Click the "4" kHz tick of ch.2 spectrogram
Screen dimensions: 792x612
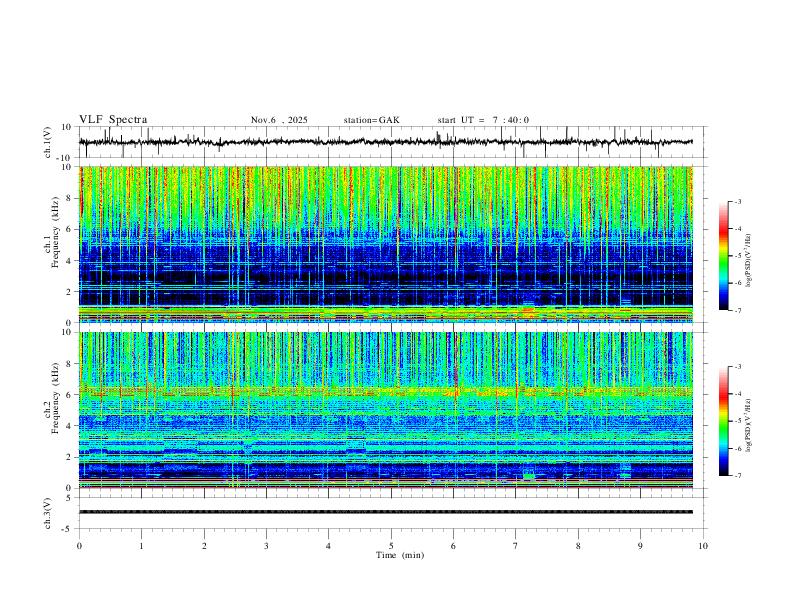tap(69, 426)
